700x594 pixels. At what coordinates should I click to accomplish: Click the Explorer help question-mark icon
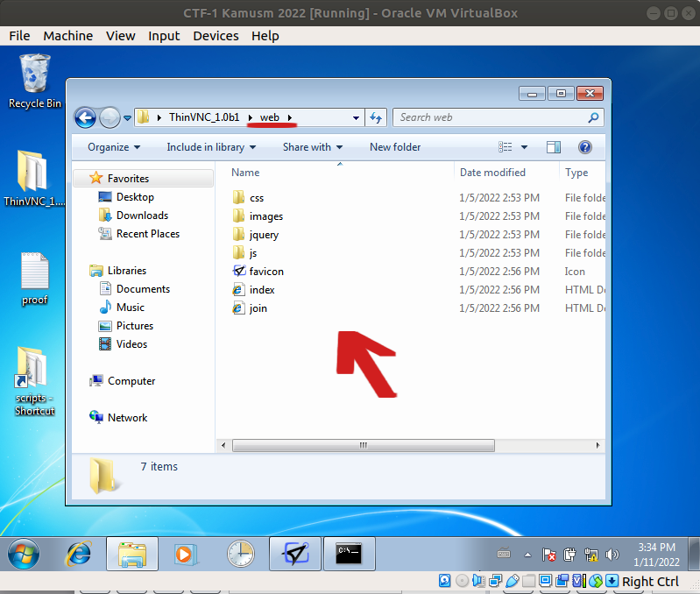point(585,147)
